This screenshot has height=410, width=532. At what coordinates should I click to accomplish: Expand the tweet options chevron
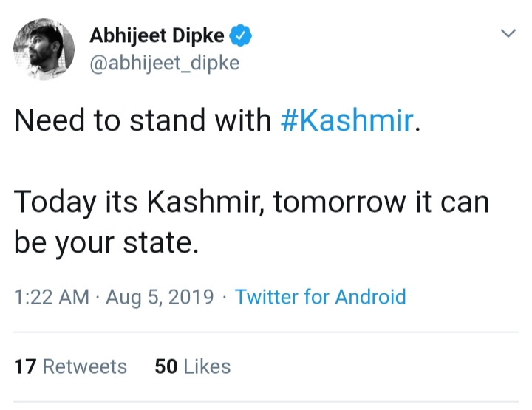point(508,33)
